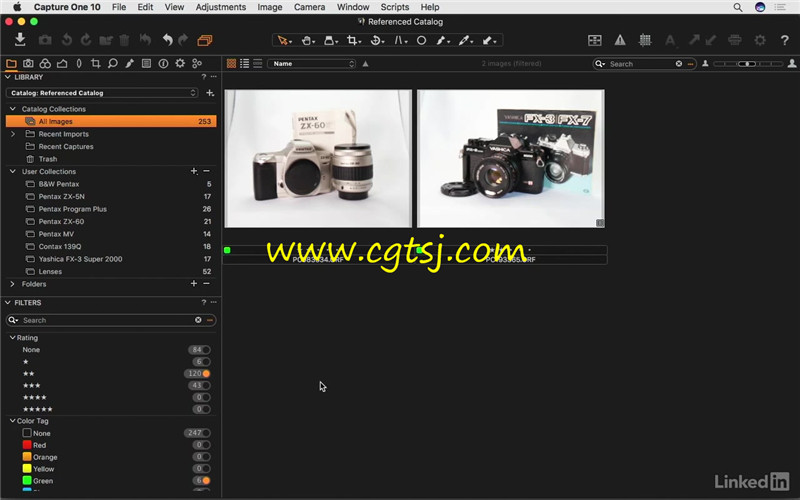
Task: Toggle the Red color tag filter
Action: click(x=206, y=445)
